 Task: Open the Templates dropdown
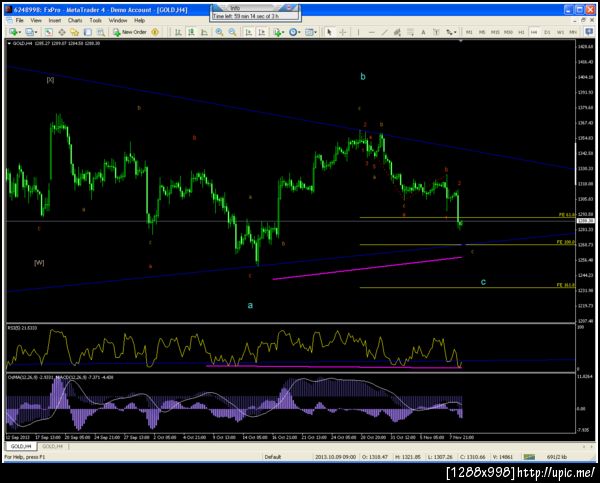tap(311, 32)
